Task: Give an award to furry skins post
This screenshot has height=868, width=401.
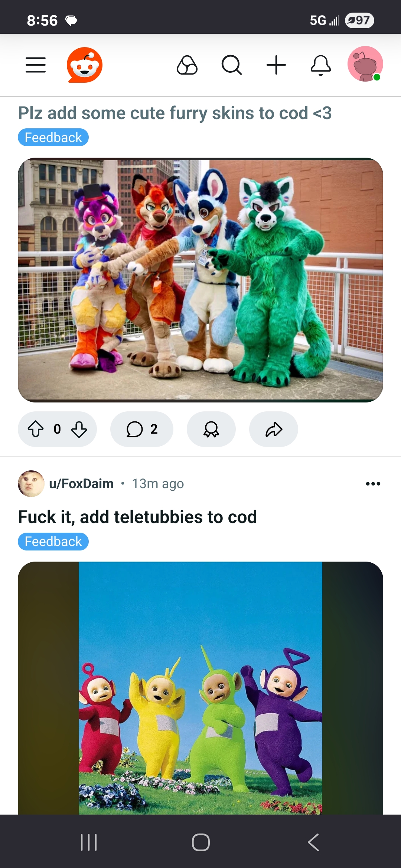Action: (x=211, y=429)
